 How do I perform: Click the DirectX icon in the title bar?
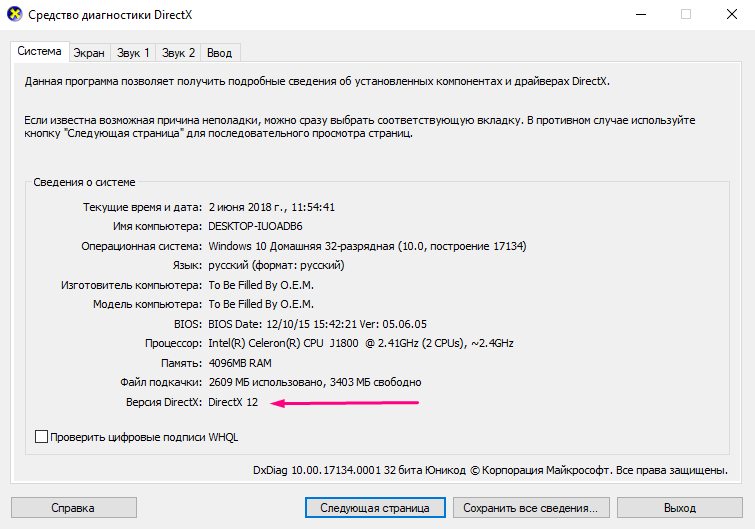point(14,14)
